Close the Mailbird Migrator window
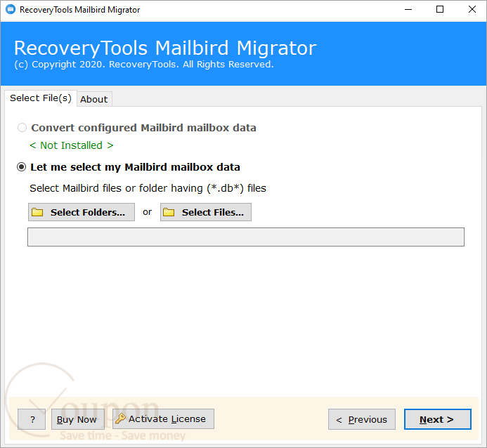487x448 pixels. click(472, 9)
